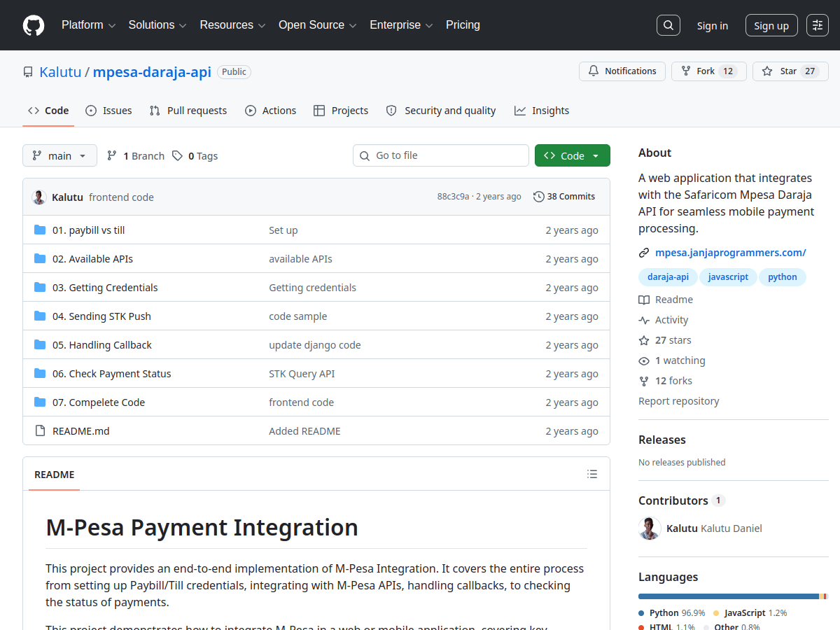Expand the Resources menu

coord(232,25)
